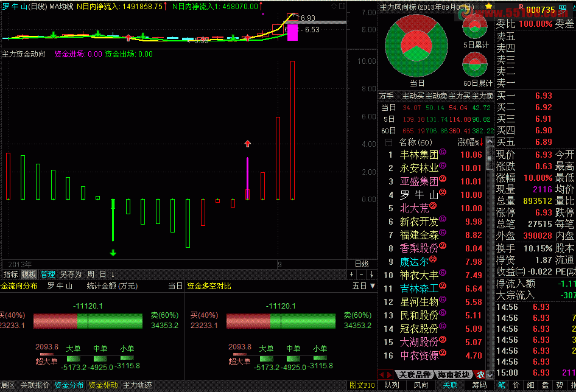Screen dimensions: 576x392
Task: Click the tallest red bar in the fund flow chart
Action: (x=292, y=130)
